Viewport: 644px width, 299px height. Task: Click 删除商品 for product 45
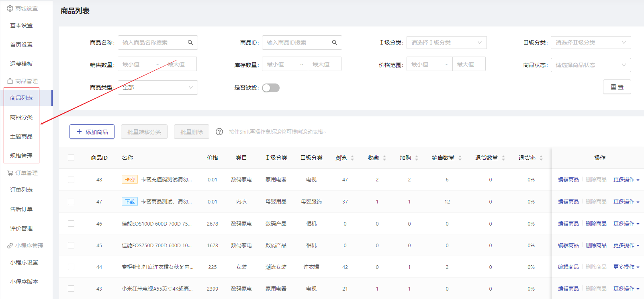point(596,245)
